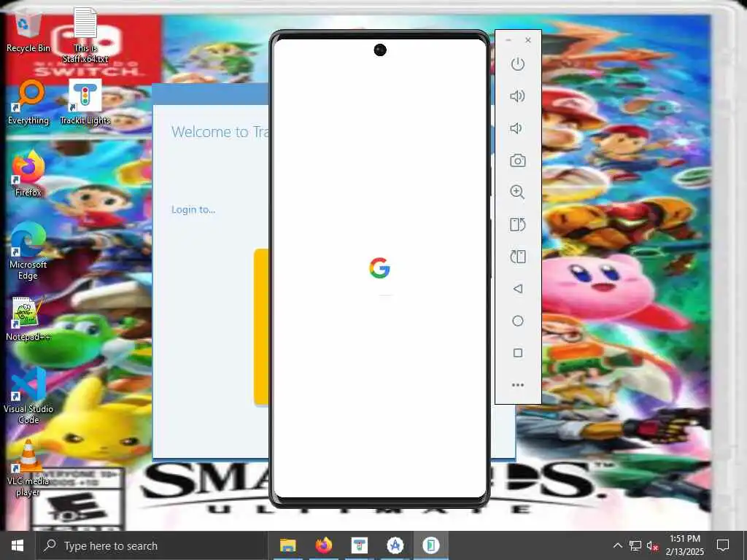Lower volume with emulator volume down icon
This screenshot has width=747, height=560.
coord(516,128)
